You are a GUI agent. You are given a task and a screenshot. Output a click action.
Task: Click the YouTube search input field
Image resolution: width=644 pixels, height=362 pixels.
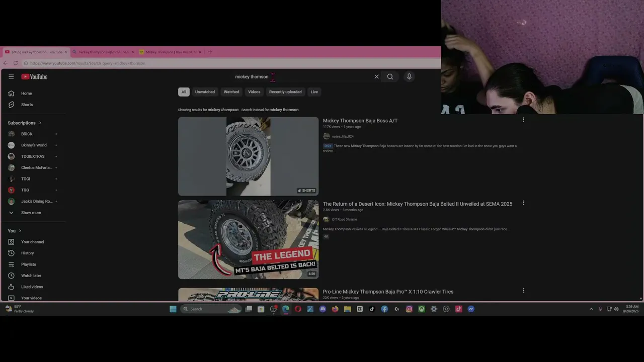point(302,77)
